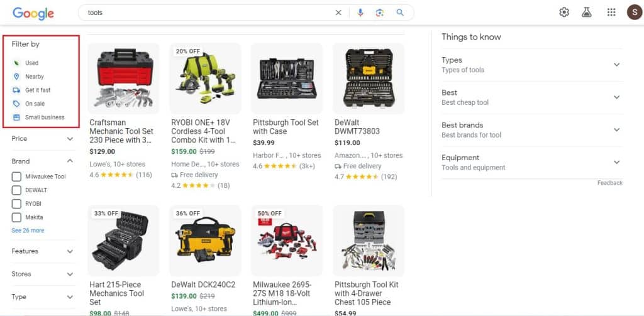The image size is (644, 316).
Task: Click the magnifying glass search icon
Action: [x=400, y=13]
